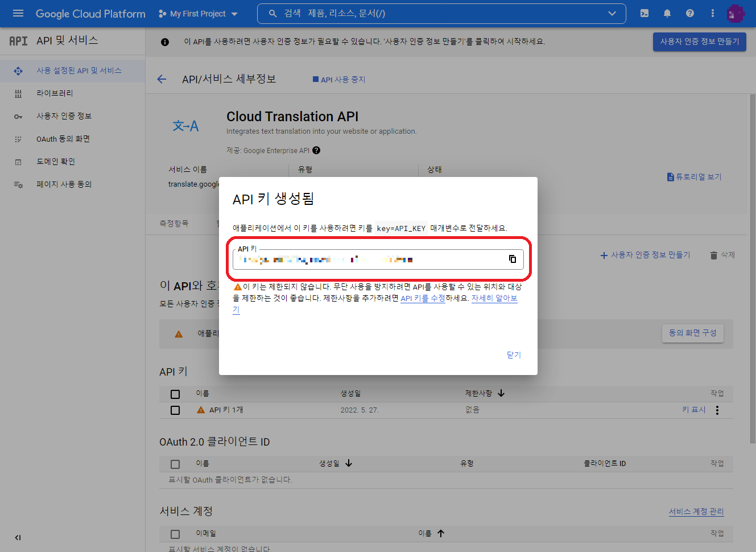756x552 pixels.
Task: Open API key row actions three-dot menu
Action: [x=717, y=409]
